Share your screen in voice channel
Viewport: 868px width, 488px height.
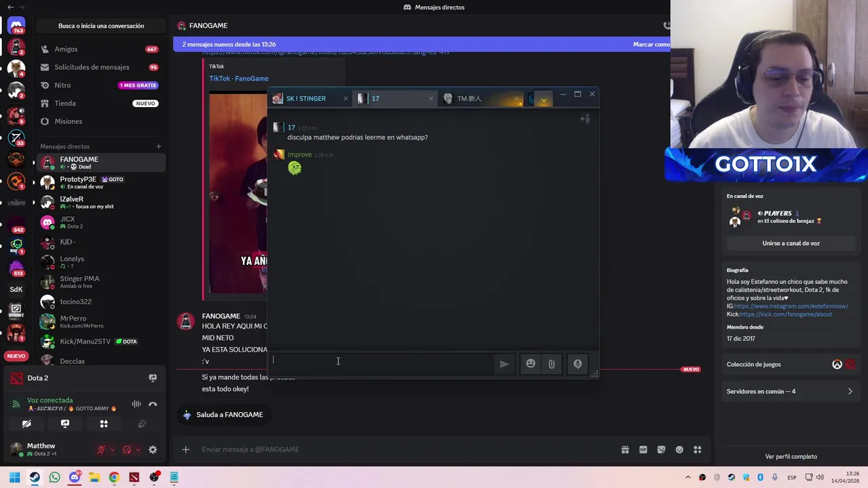pyautogui.click(x=65, y=424)
